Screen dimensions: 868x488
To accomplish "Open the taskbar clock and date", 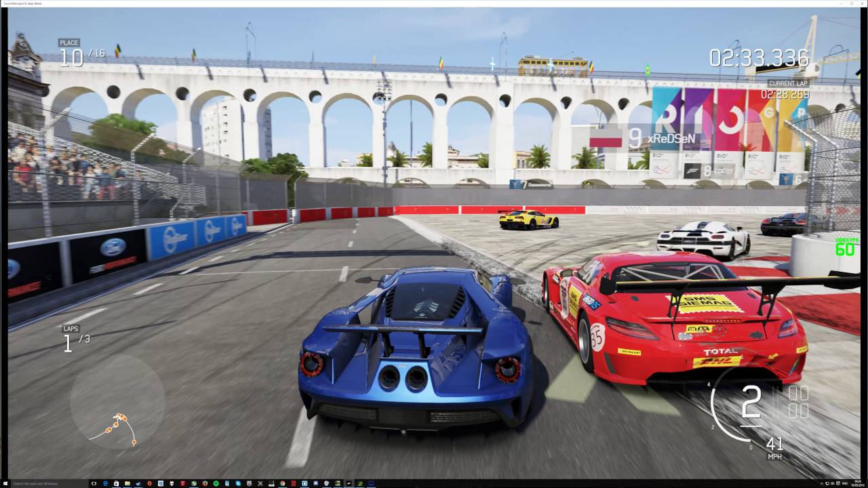I will point(858,483).
